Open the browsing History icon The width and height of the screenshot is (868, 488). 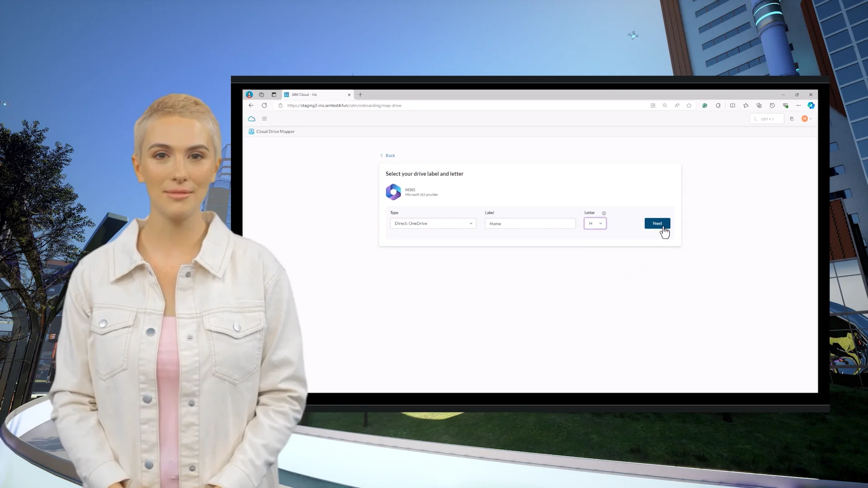pyautogui.click(x=772, y=105)
